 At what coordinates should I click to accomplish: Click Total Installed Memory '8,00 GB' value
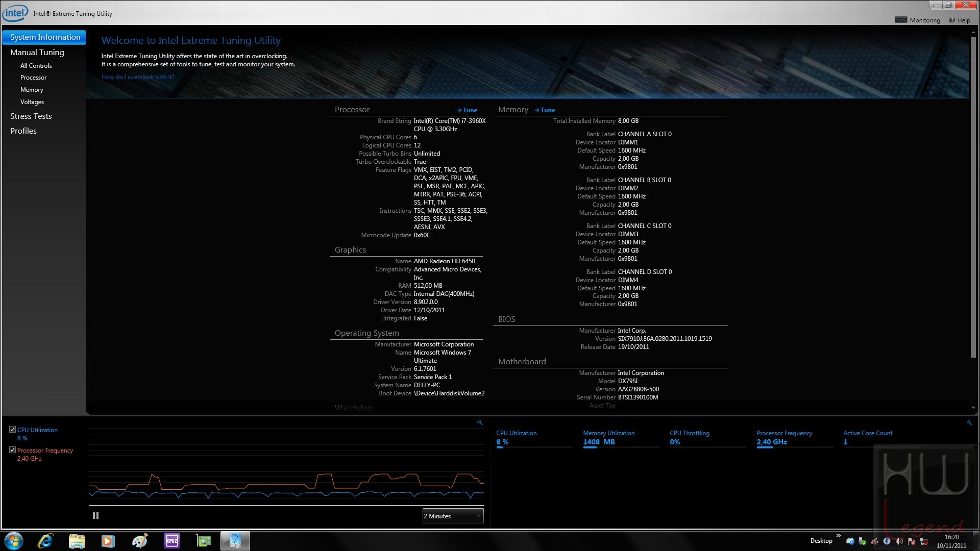coord(628,121)
